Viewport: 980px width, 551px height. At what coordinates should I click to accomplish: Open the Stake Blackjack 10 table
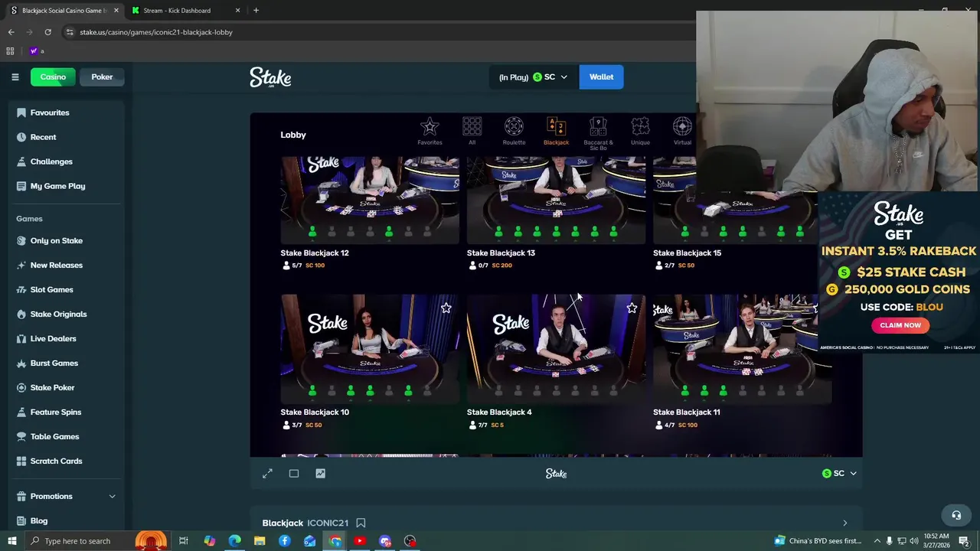tap(370, 349)
